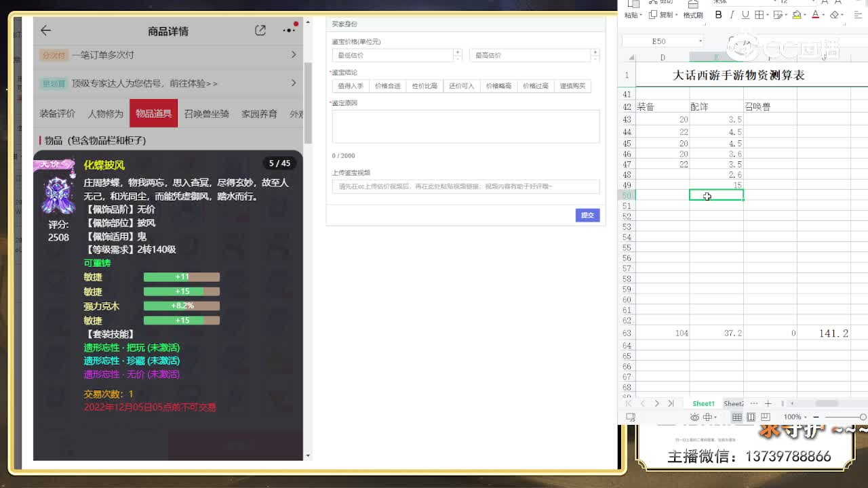Select the 价格过高 appraisal option
868x488 pixels.
536,86
